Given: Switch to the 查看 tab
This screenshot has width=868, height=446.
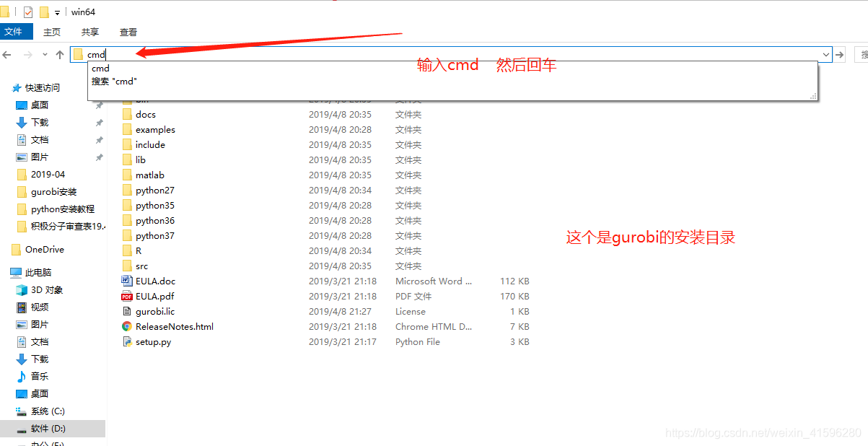Looking at the screenshot, I should coord(128,32).
